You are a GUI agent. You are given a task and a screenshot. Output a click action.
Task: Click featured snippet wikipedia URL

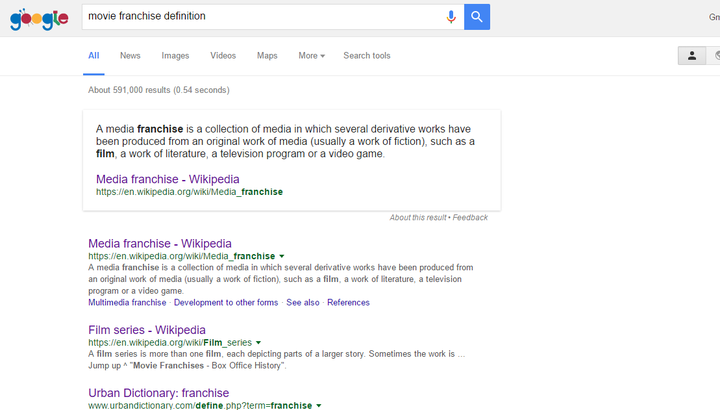(189, 192)
